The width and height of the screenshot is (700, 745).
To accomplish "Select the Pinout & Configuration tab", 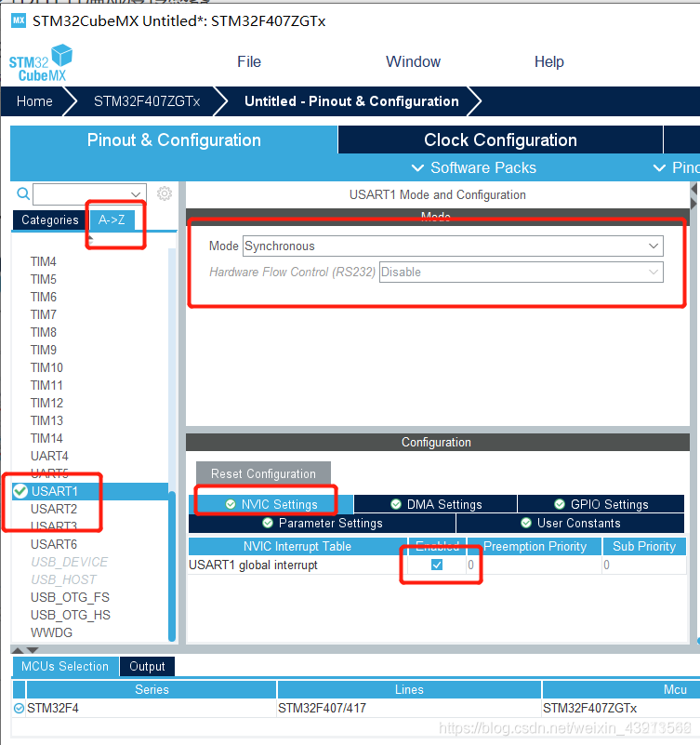I will click(x=174, y=140).
